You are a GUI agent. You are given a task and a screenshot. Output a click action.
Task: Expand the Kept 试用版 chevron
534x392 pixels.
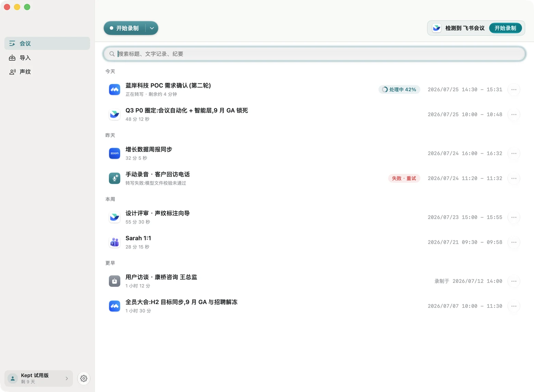[67, 378]
